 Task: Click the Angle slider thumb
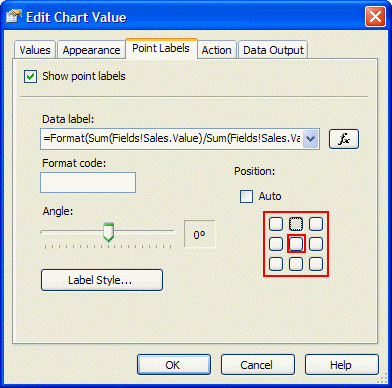[x=108, y=232]
